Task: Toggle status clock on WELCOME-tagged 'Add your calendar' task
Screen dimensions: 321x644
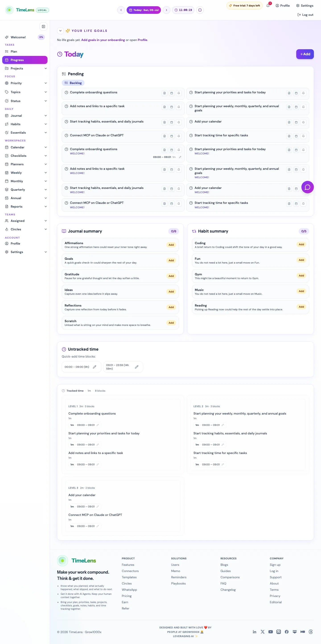Action: [x=191, y=188]
